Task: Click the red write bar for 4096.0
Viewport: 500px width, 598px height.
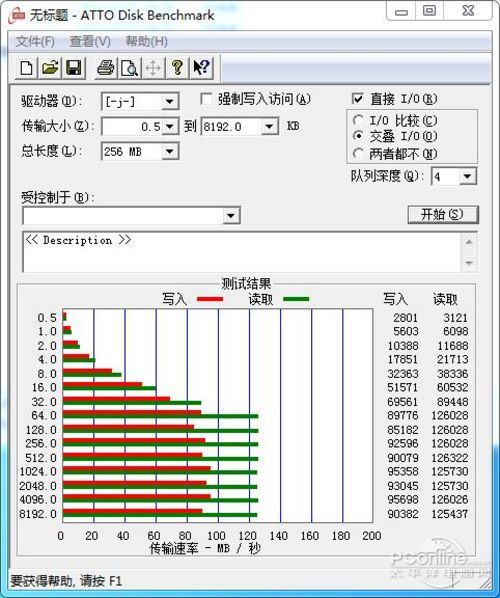Action: click(x=137, y=496)
